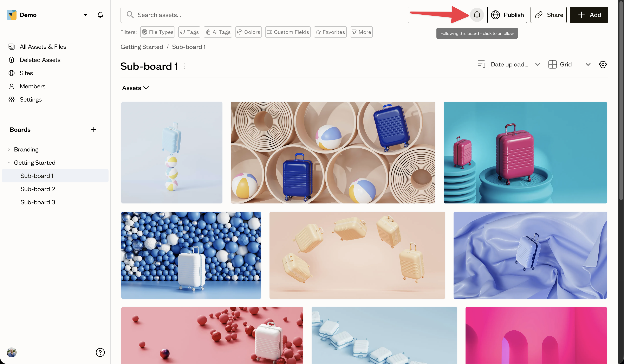
Task: Open the user profile avatar
Action: pyautogui.click(x=11, y=352)
